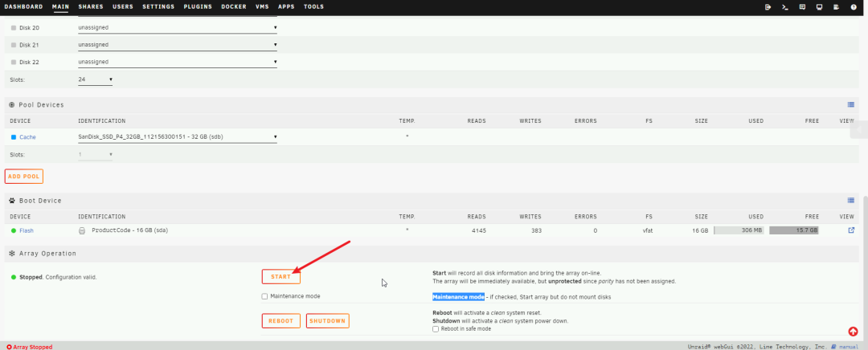The height and width of the screenshot is (350, 868).
Task: Click the help question mark icon
Action: click(854, 6)
